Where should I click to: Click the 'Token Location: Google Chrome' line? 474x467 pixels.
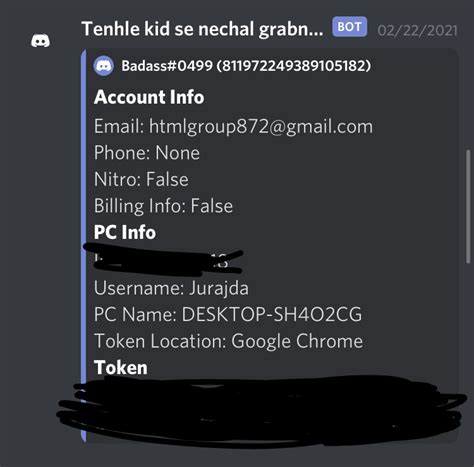pos(228,341)
